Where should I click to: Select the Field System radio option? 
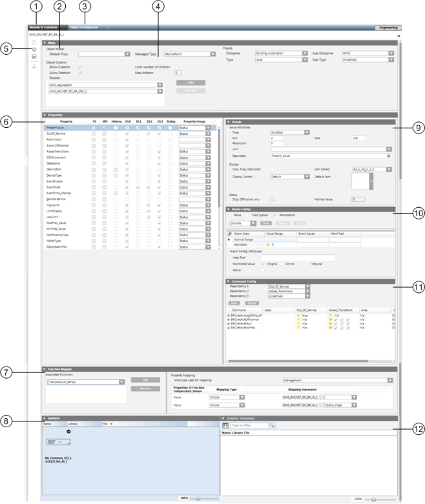(x=249, y=215)
